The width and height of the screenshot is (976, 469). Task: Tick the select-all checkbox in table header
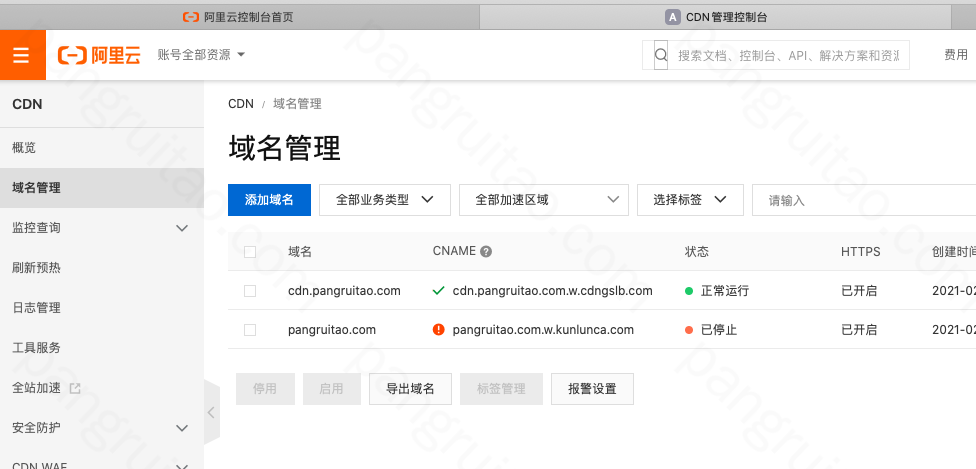point(250,252)
